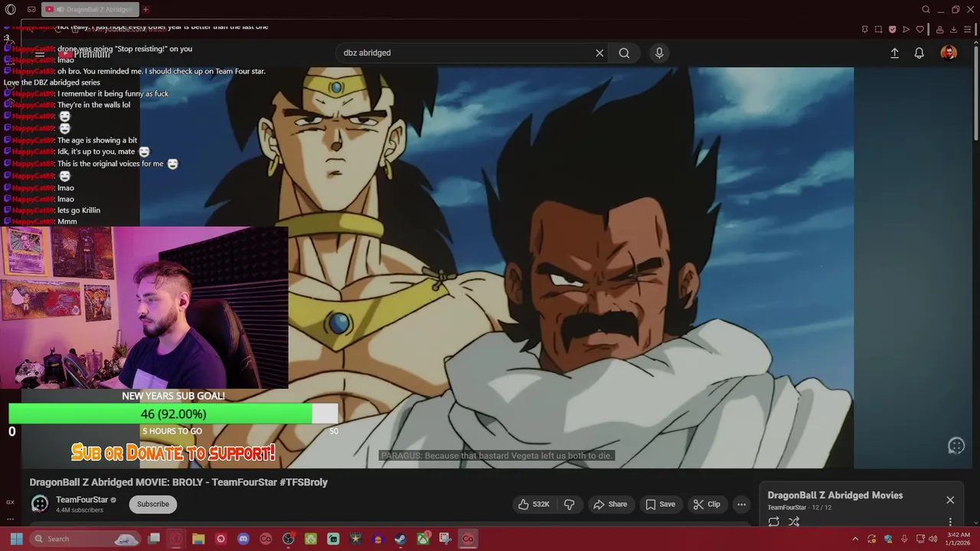
Task: Open YouTube notifications bell
Action: tap(919, 53)
